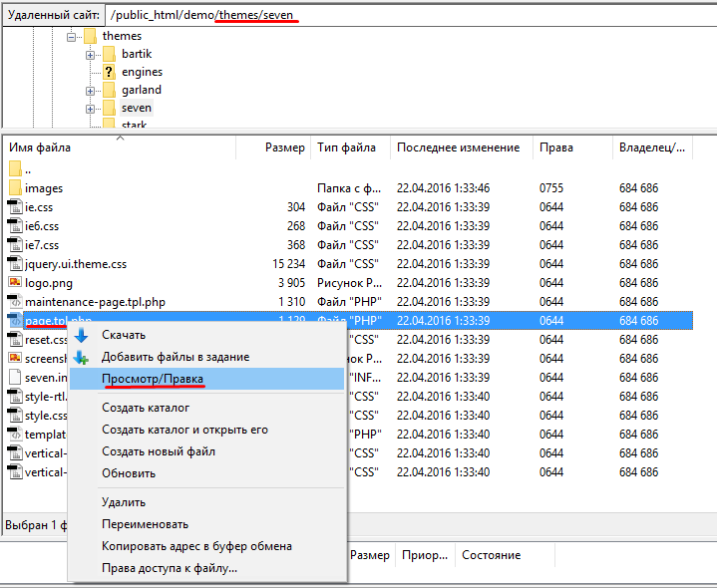This screenshot has height=588, width=717.
Task: Choose Копировать адрес в буфер обмена
Action: pos(206,546)
